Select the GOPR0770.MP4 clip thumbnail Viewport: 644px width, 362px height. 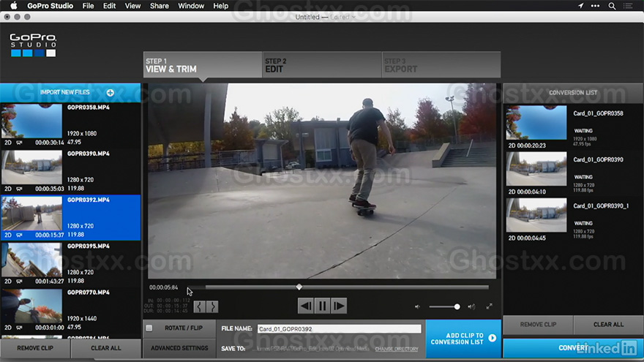(31, 306)
